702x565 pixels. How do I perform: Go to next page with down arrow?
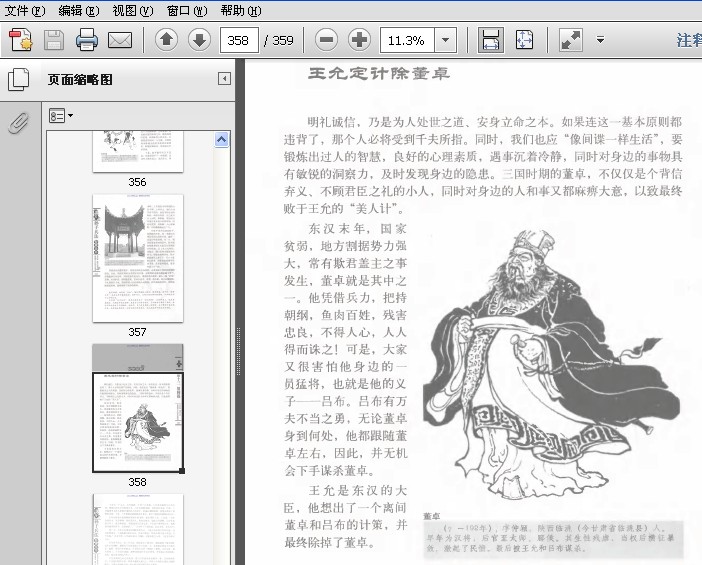pyautogui.click(x=199, y=40)
